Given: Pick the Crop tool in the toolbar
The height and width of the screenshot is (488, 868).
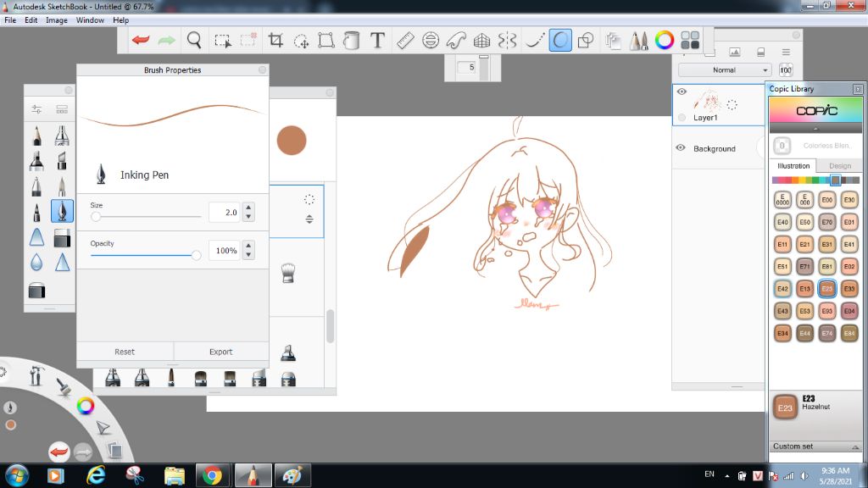Looking at the screenshot, I should click(x=275, y=40).
